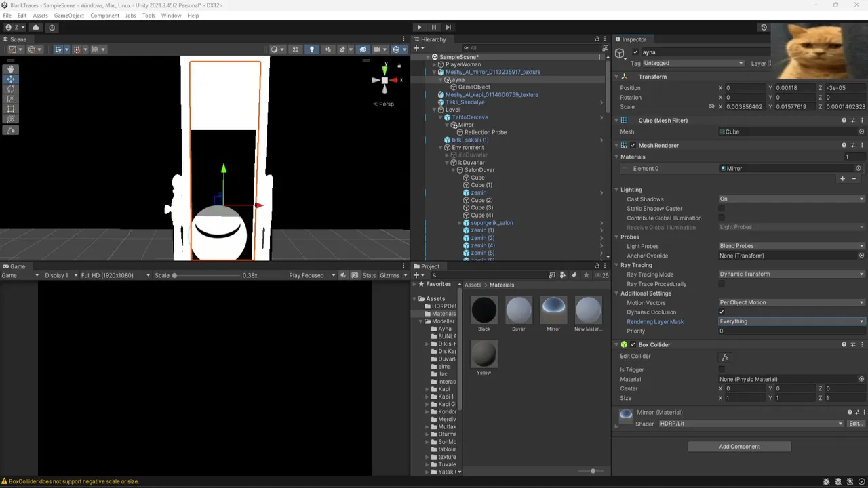Image resolution: width=868 pixels, height=488 pixels.
Task: Toggle Dynamic Occlusion checkbox
Action: pyautogui.click(x=722, y=312)
